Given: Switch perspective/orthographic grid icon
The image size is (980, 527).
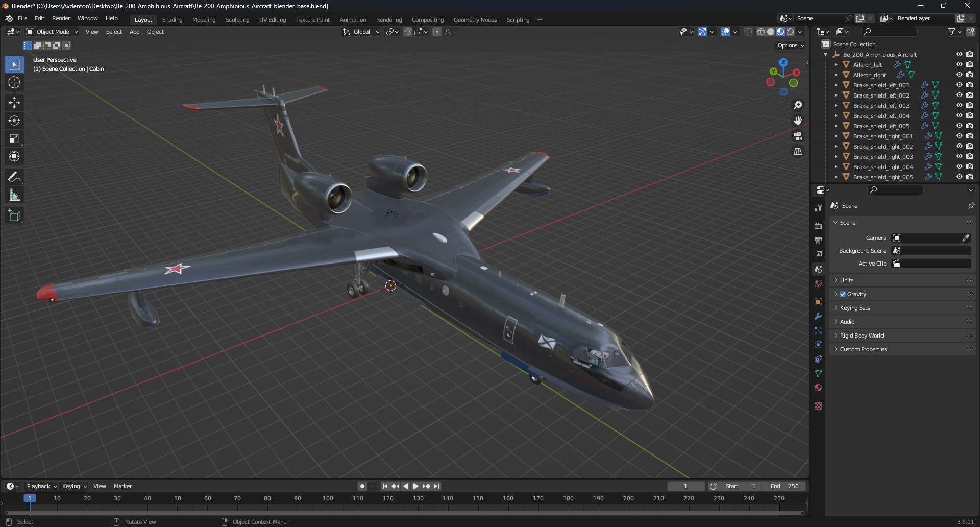Looking at the screenshot, I should pyautogui.click(x=798, y=151).
